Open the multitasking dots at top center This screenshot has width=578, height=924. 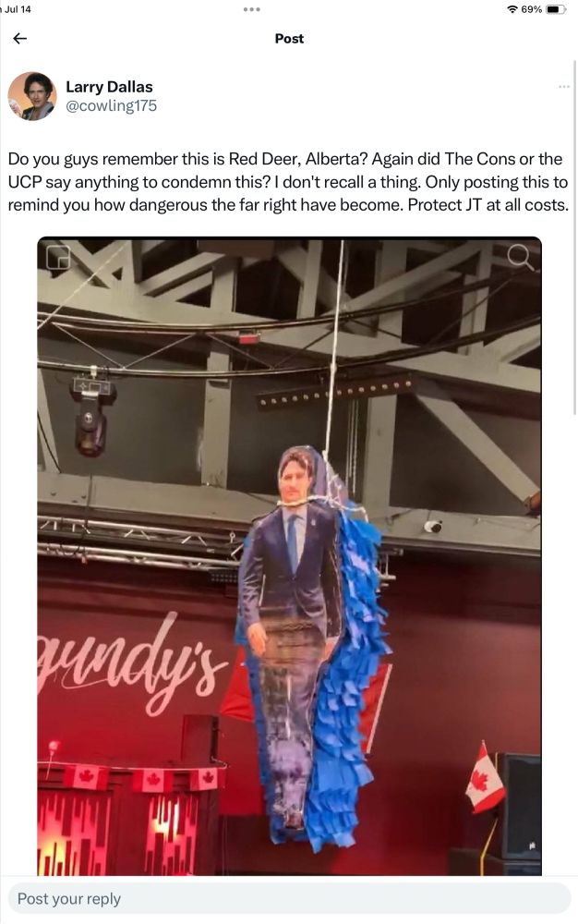pos(251,9)
